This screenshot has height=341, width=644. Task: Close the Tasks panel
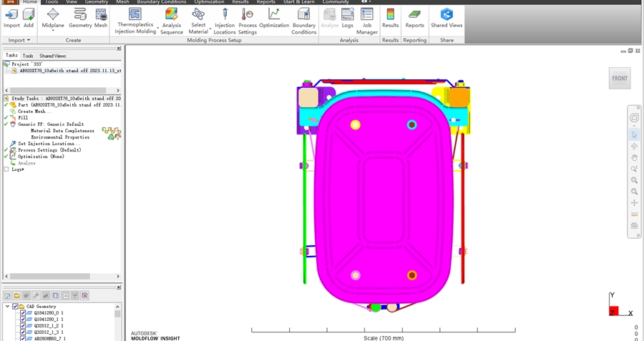(119, 49)
